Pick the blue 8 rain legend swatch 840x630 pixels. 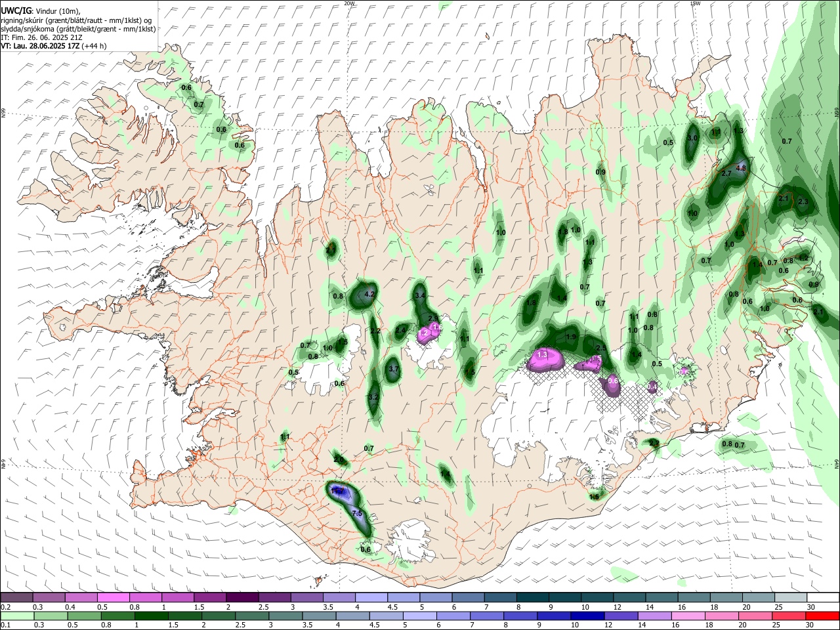[520, 616]
